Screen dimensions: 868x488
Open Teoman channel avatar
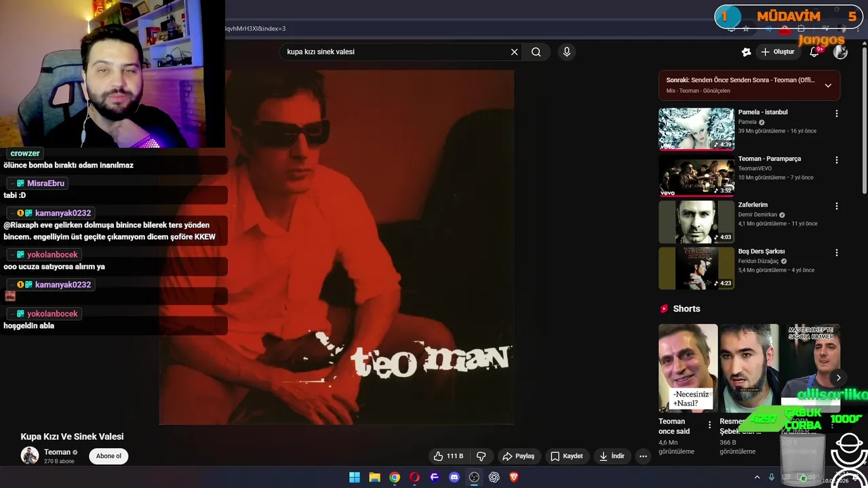click(x=29, y=455)
